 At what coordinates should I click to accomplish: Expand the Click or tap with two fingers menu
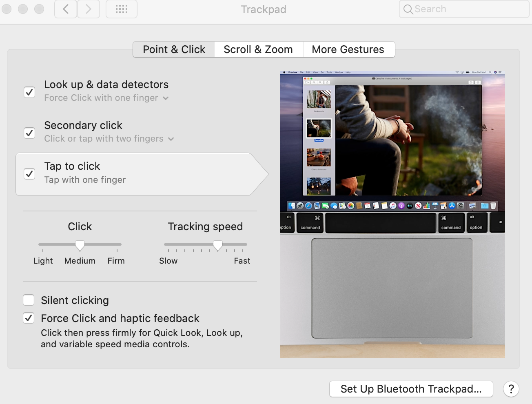point(109,139)
